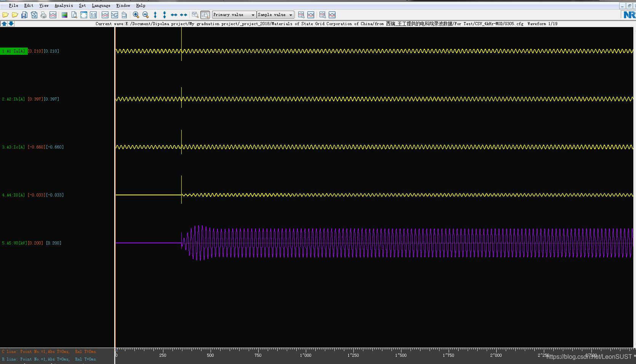The height and width of the screenshot is (364, 636).
Task: Toggle the highlighted zoom-select tool
Action: 205,15
